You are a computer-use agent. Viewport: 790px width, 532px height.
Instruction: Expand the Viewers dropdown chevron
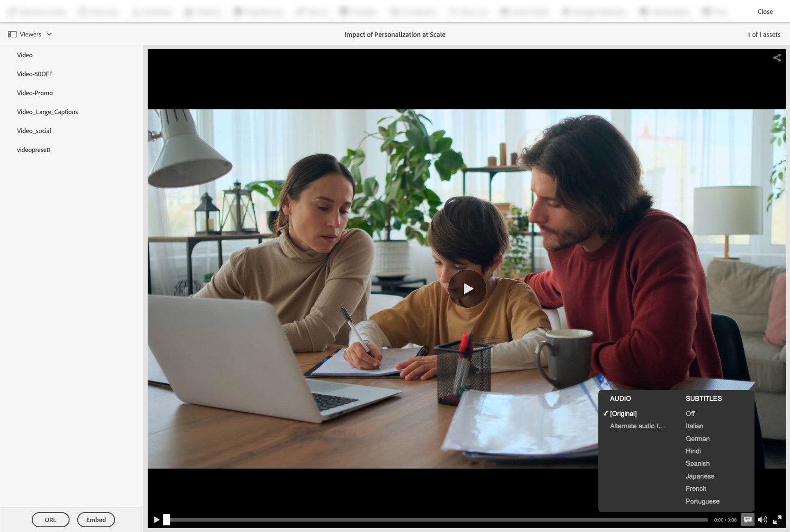click(x=49, y=34)
